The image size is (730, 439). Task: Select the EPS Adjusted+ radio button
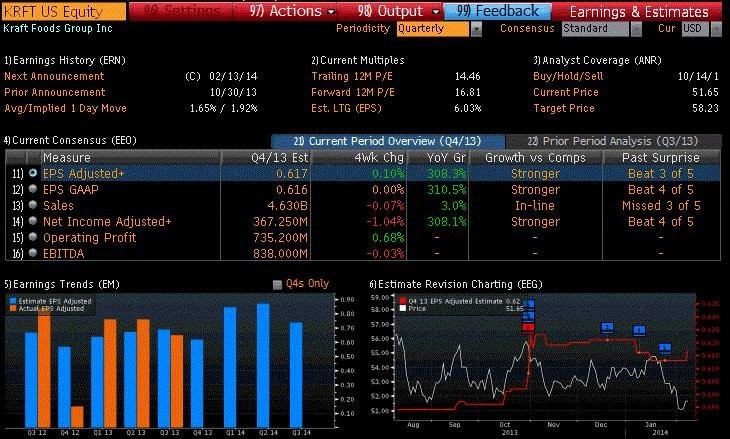point(33,173)
